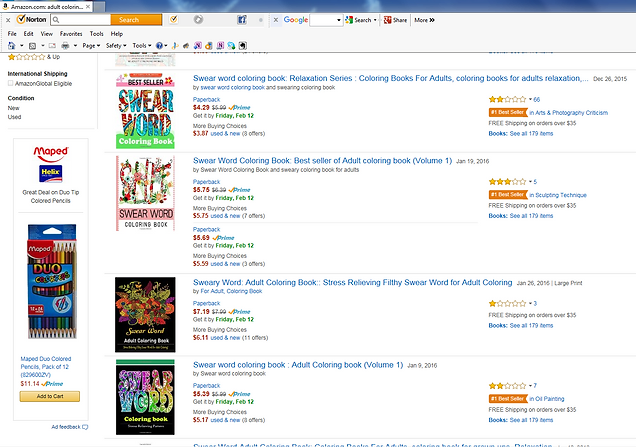636x447 pixels.
Task: Filter by 1 star and up rating
Action: click(x=34, y=57)
